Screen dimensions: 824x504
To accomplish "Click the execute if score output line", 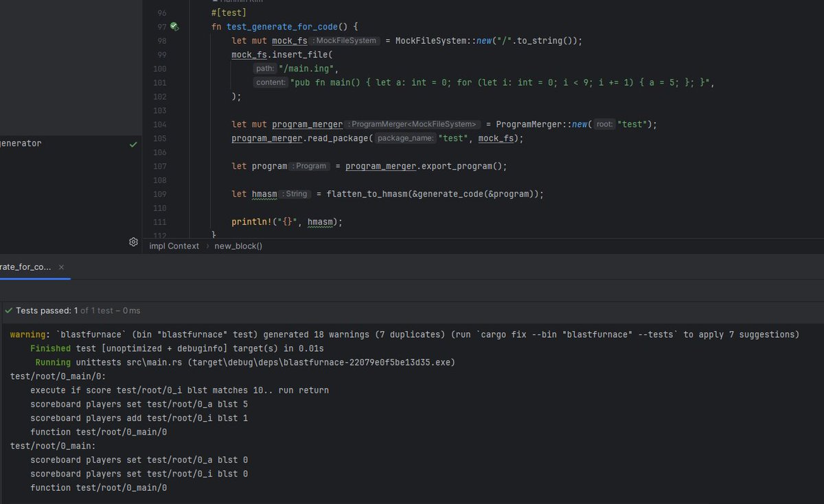I will pyautogui.click(x=179, y=390).
